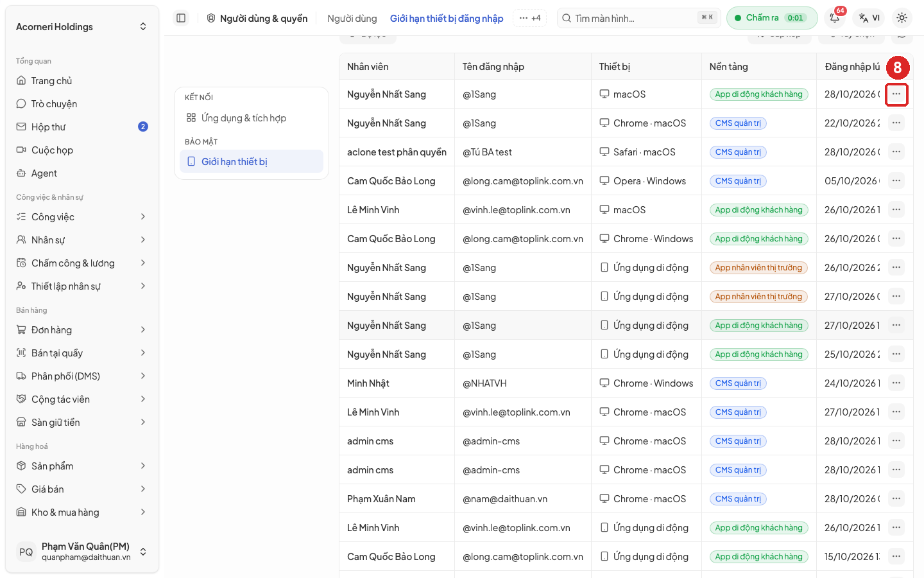Open Thiết lập nhân sự in the sidebar
Image resolution: width=924 pixels, height=578 pixels.
(82, 286)
